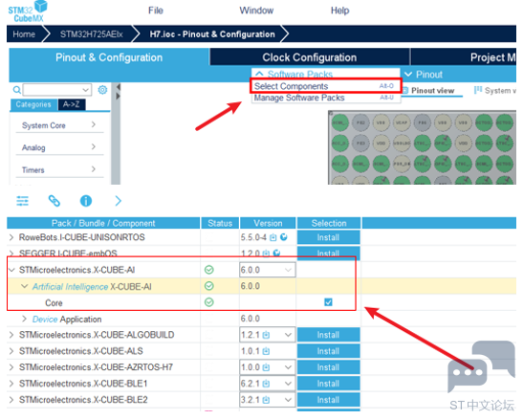This screenshot has height=420, width=523.
Task: Expand panel with lower splitter arrow
Action: coord(118,97)
